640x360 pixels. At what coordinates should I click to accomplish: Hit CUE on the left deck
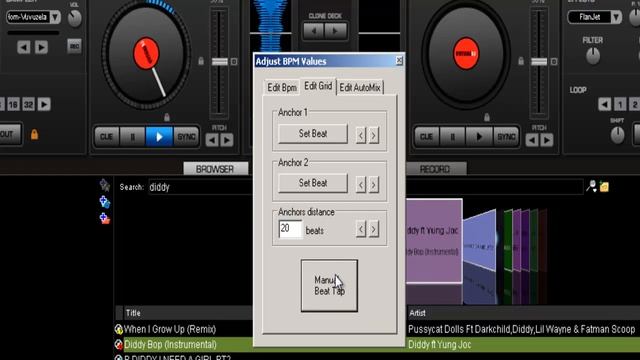coord(107,137)
